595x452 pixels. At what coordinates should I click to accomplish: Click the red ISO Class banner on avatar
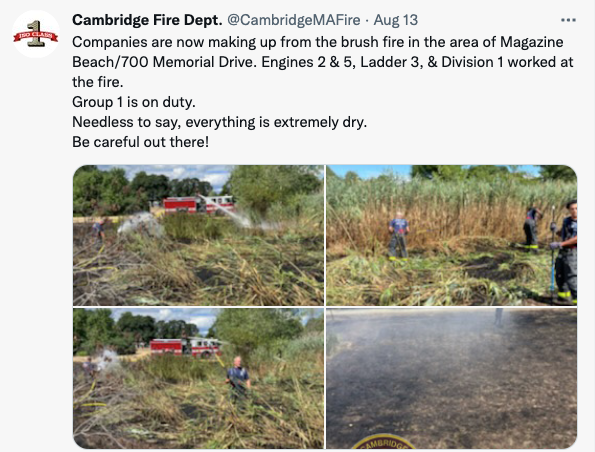pos(36,36)
